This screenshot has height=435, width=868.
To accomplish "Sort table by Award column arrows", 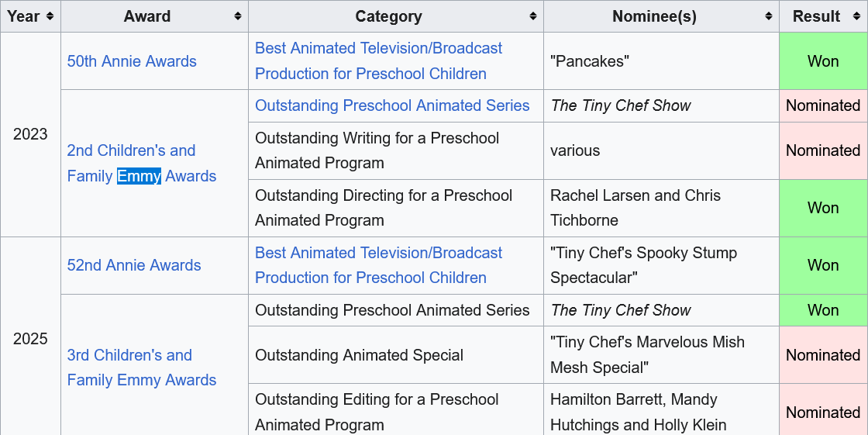I will (238, 16).
